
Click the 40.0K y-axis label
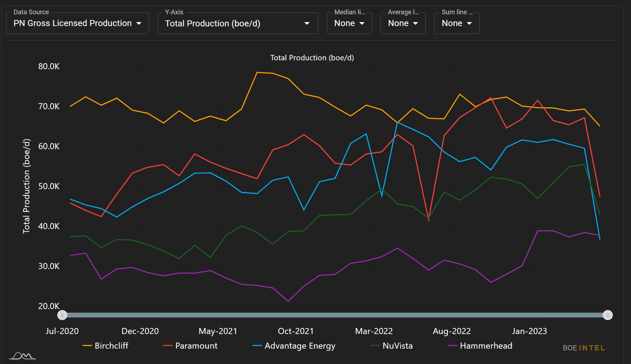tap(49, 226)
